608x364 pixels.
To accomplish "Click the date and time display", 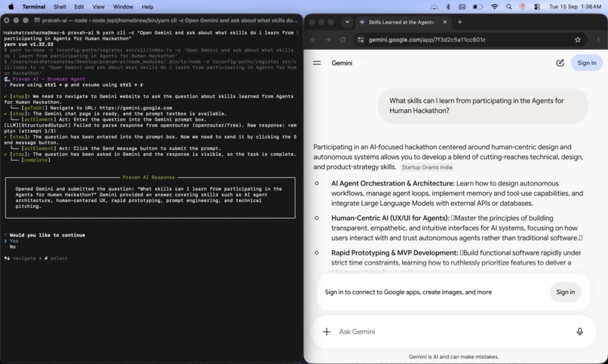I will point(575,7).
